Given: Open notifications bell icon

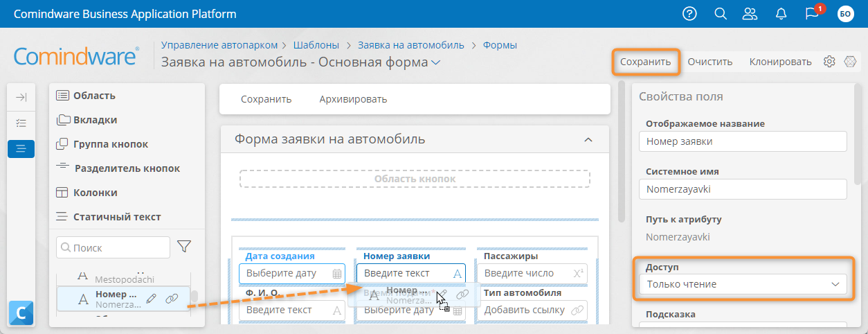Looking at the screenshot, I should click(781, 14).
